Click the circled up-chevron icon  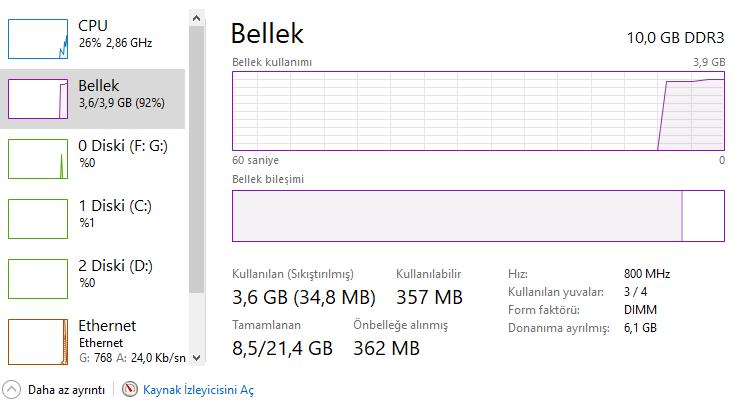pos(12,390)
